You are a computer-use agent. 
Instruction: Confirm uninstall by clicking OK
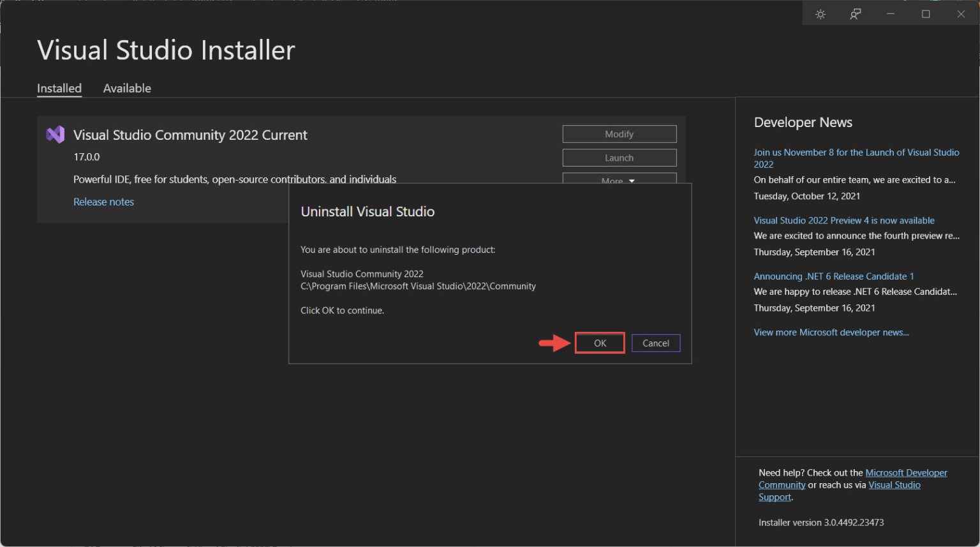[x=599, y=343]
